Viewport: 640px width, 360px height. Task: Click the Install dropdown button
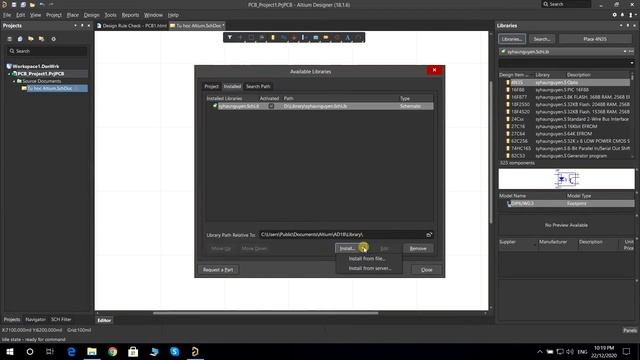pyautogui.click(x=352, y=248)
